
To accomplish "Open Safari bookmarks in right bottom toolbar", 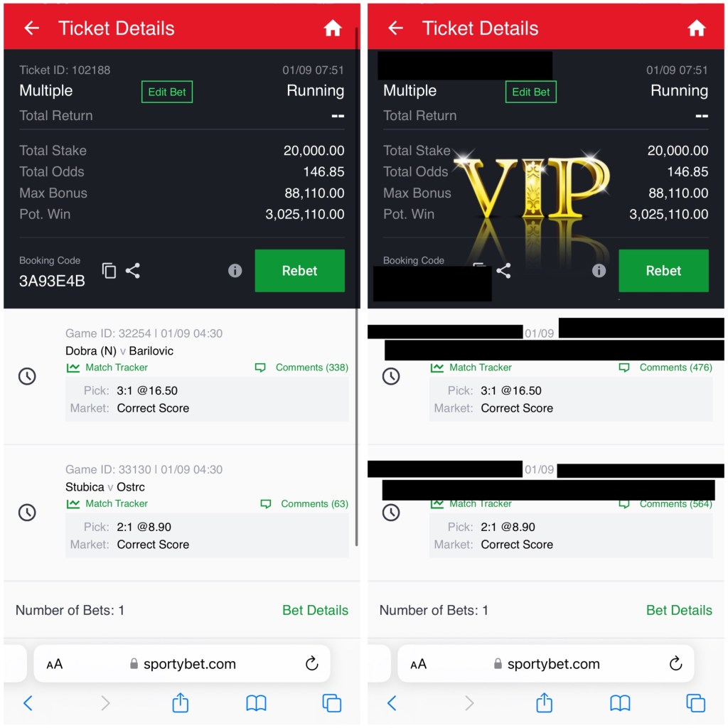I will click(620, 703).
